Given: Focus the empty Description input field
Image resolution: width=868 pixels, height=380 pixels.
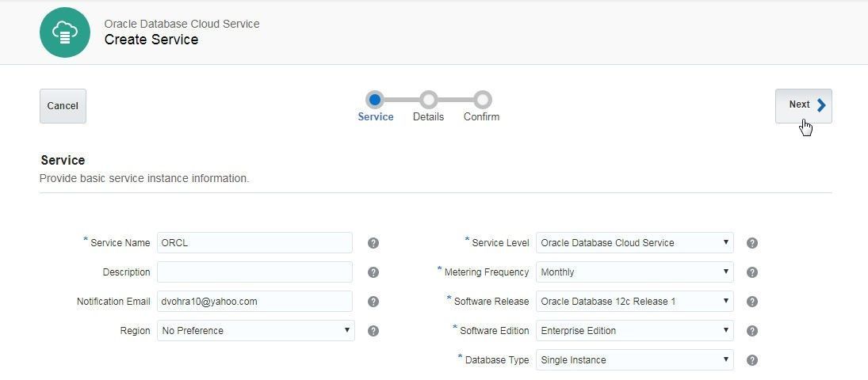Looking at the screenshot, I should [254, 272].
